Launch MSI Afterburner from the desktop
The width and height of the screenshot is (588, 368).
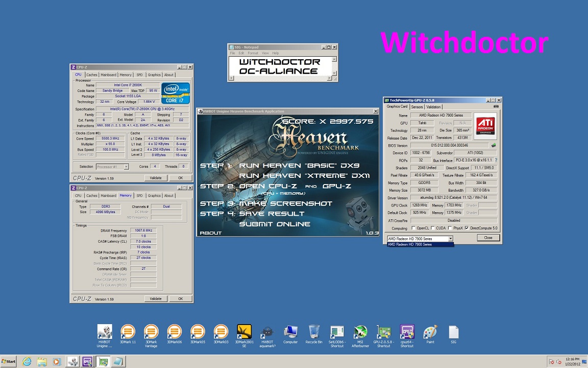tap(360, 332)
